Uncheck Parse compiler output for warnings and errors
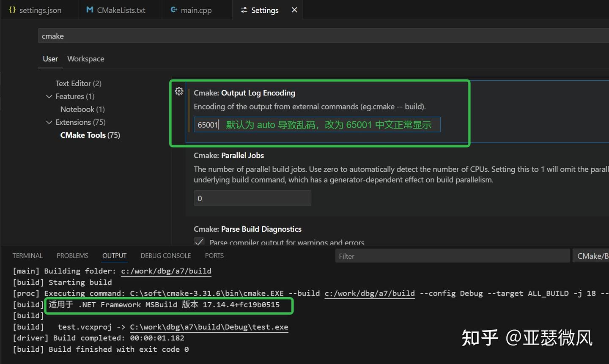 click(199, 242)
